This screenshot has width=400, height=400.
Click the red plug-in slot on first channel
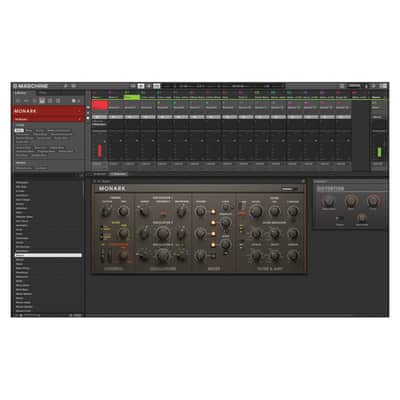(100, 106)
